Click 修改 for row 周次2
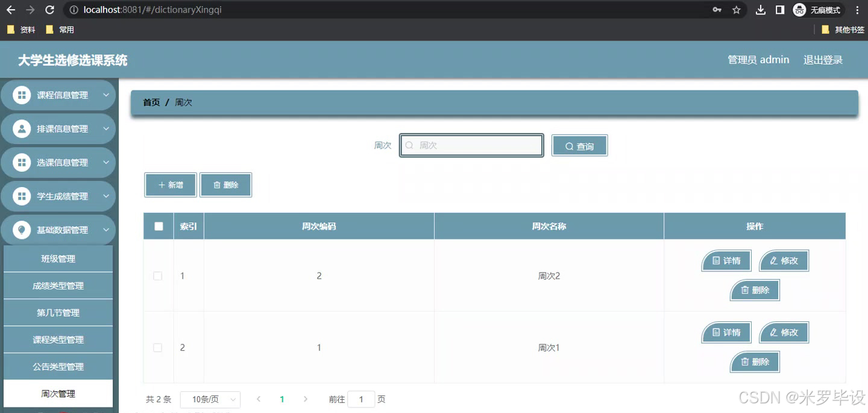The image size is (868, 413). (x=784, y=260)
